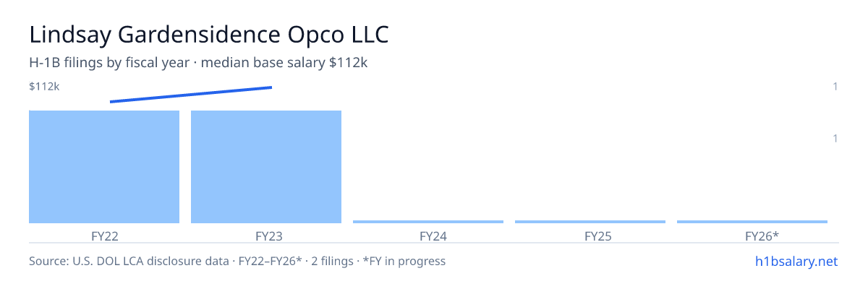Image resolution: width=868 pixels, height=289 pixels.
Task: Click the blue median salary trend line
Action: coord(191,95)
